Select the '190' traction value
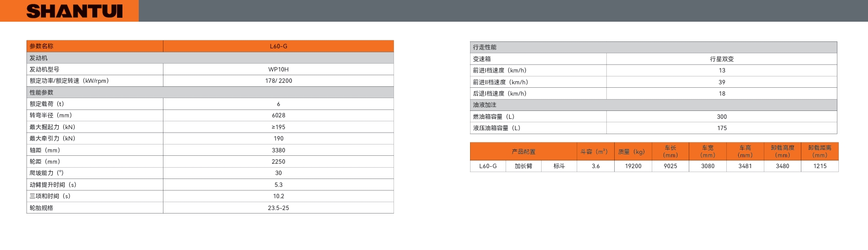The image size is (868, 250). (x=278, y=139)
